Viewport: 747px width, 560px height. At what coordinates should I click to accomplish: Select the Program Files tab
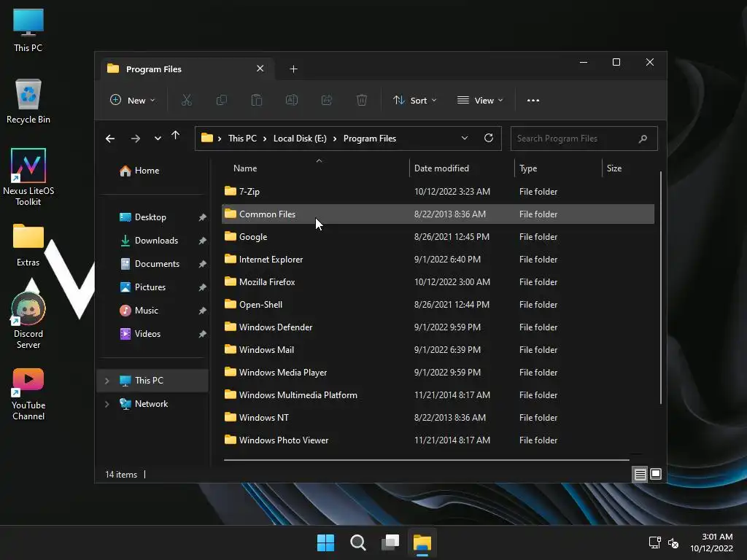pyautogui.click(x=187, y=69)
